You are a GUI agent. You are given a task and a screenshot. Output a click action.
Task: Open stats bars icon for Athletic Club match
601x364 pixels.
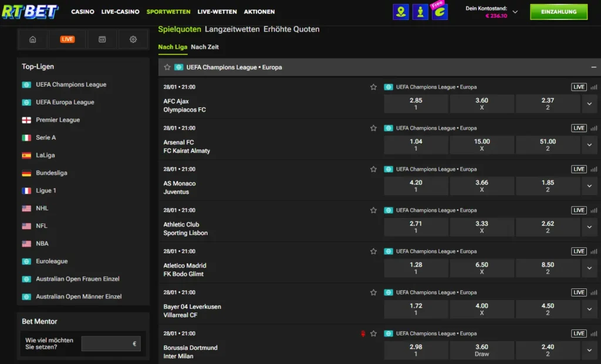point(594,210)
